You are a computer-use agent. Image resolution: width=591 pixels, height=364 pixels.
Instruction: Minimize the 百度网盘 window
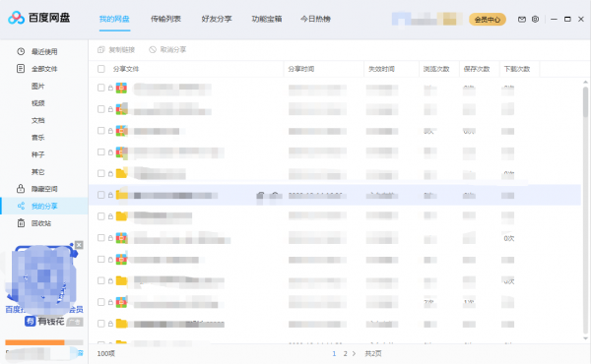(x=554, y=20)
